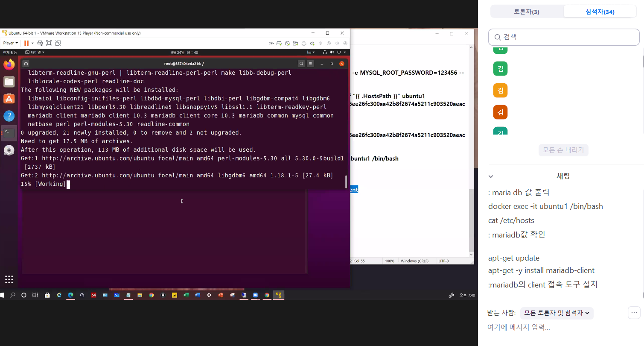Screen dimensions: 644x346
Task: Open the Help icon in Ubuntu dock
Action: pos(9,116)
